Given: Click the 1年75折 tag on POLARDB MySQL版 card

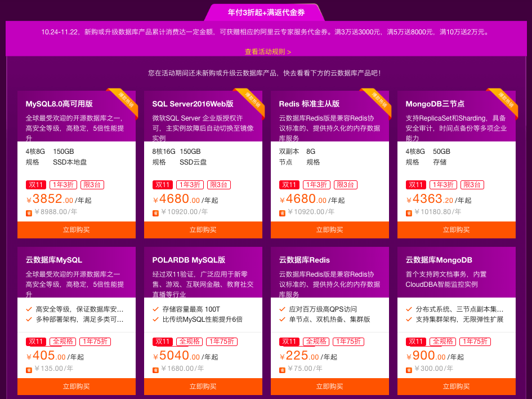Looking at the screenshot, I should (222, 342).
